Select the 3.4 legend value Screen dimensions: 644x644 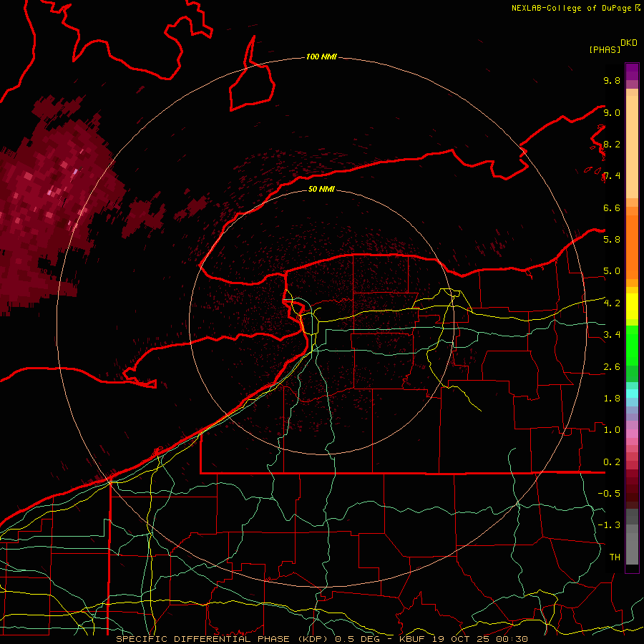[x=612, y=334]
